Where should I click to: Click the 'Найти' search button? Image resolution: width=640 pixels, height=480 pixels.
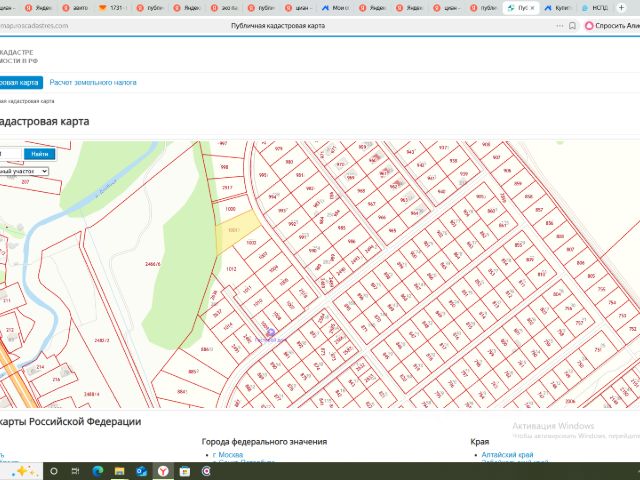click(x=40, y=154)
